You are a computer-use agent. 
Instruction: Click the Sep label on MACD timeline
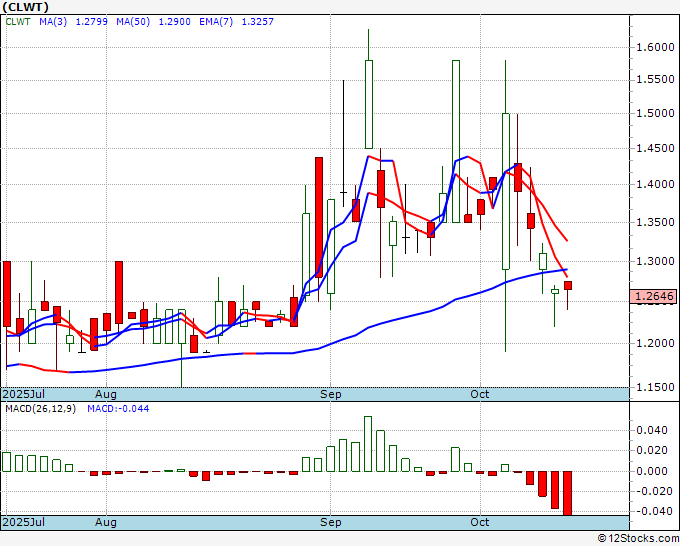coord(331,522)
